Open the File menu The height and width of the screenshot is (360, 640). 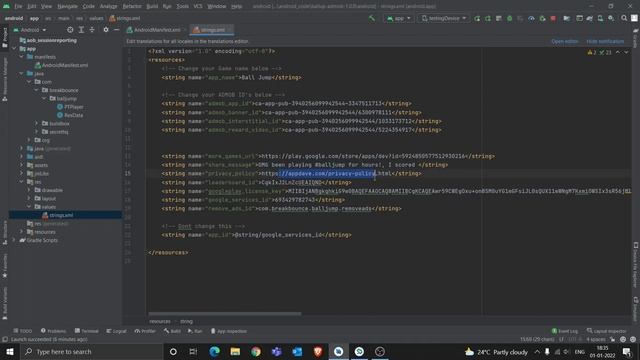click(18, 6)
